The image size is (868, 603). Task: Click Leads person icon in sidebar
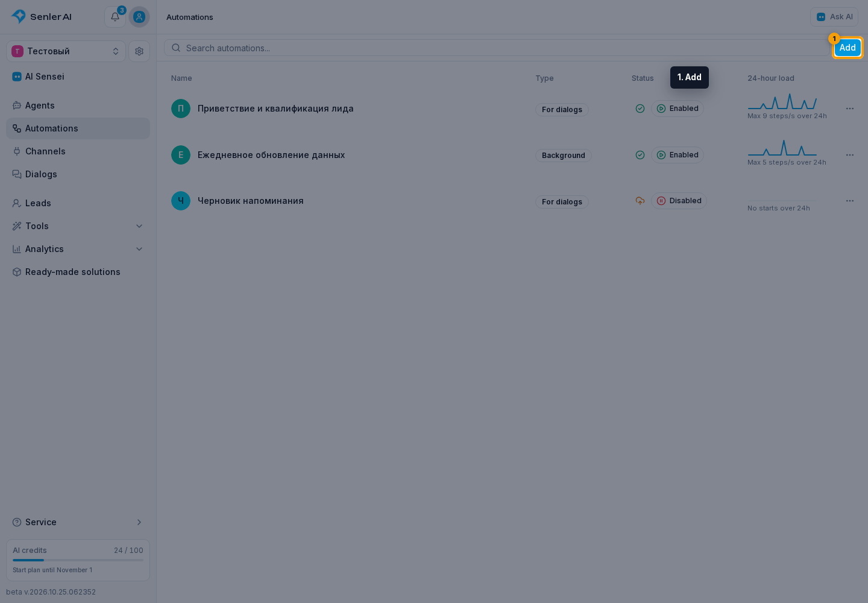[17, 203]
